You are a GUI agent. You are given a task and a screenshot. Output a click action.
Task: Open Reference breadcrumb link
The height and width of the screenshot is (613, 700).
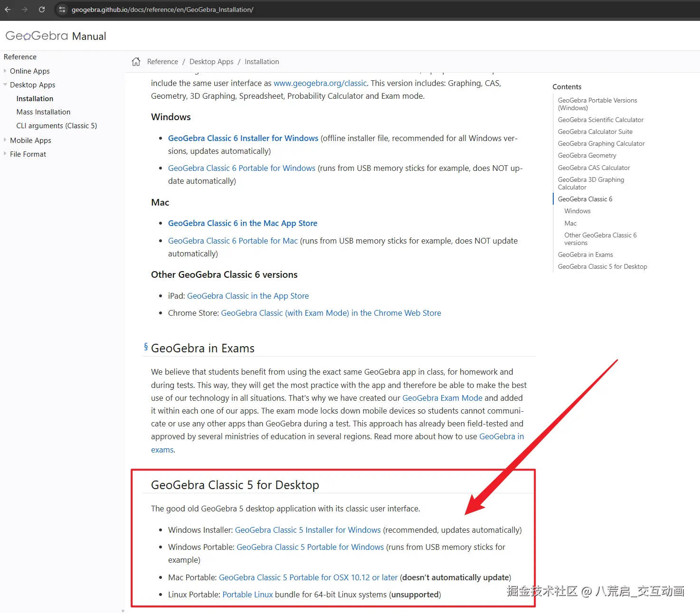coord(162,62)
